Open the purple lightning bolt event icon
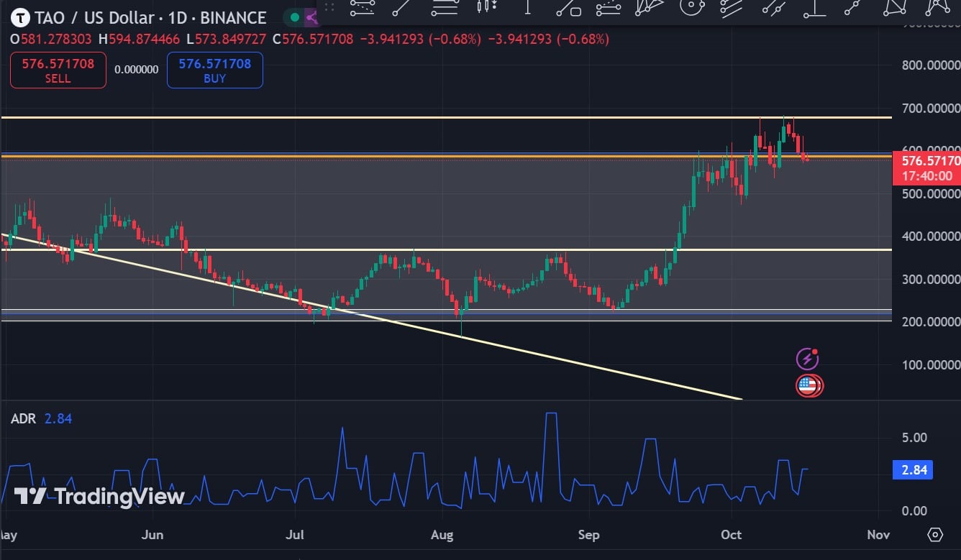Viewport: 961px width, 560px height. click(807, 358)
